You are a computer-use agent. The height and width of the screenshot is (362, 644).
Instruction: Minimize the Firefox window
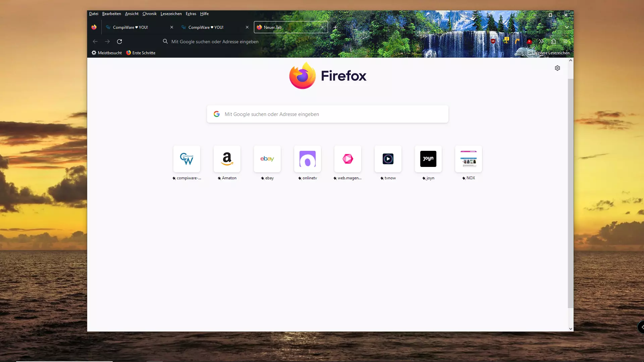coord(535,15)
